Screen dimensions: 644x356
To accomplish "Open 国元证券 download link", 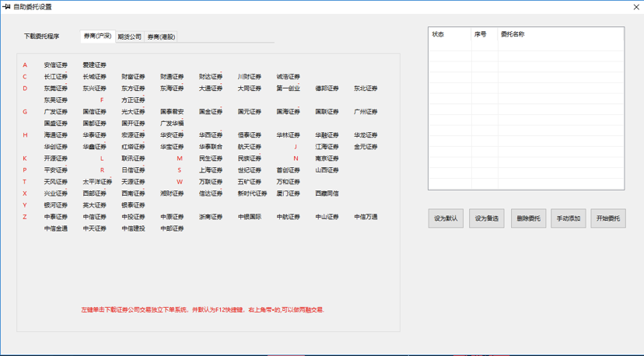I will (x=250, y=112).
